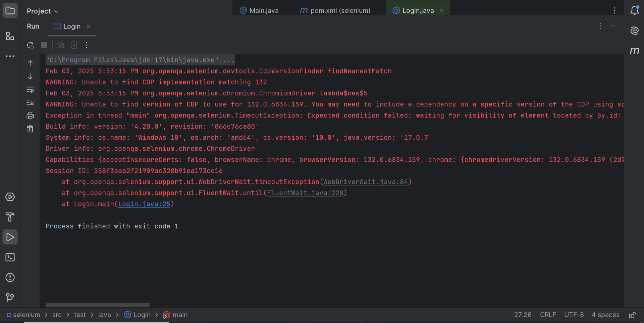The image size is (644, 323).
Task: Clear all console output trash icon
Action: [30, 129]
